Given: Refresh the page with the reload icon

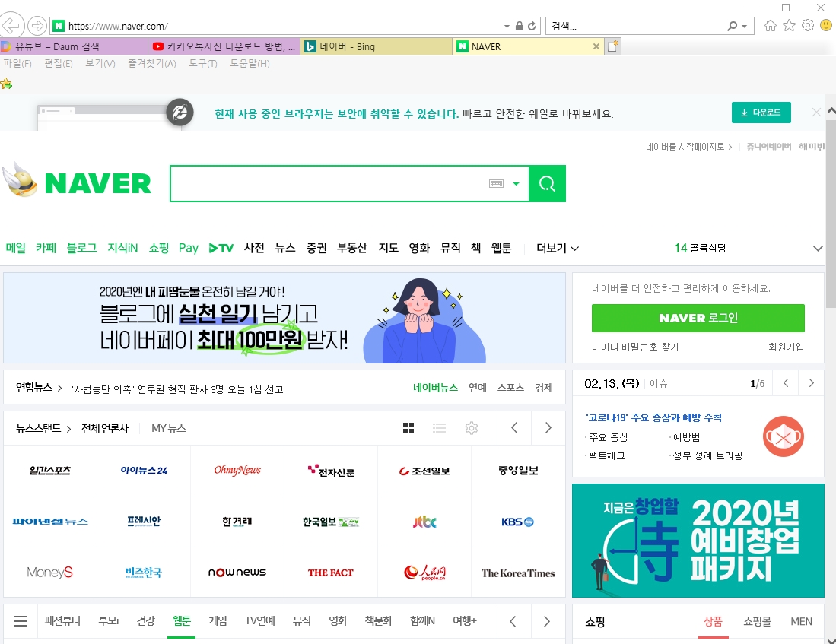Looking at the screenshot, I should pos(532,26).
